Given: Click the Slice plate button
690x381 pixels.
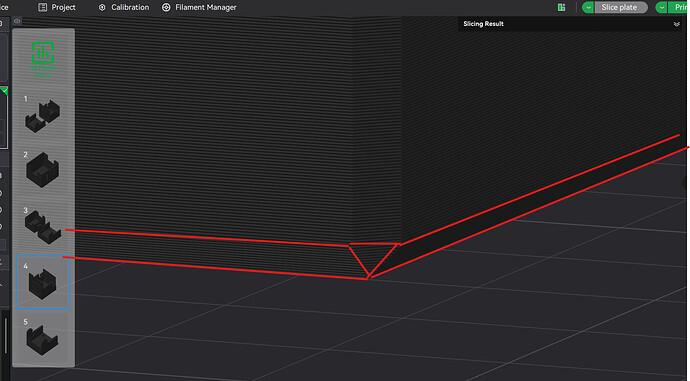Looking at the screenshot, I should tap(621, 7).
